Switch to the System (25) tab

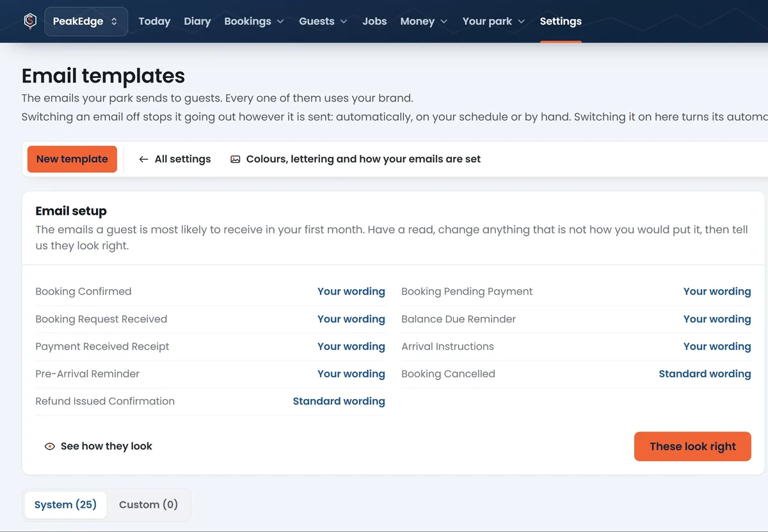coord(65,505)
